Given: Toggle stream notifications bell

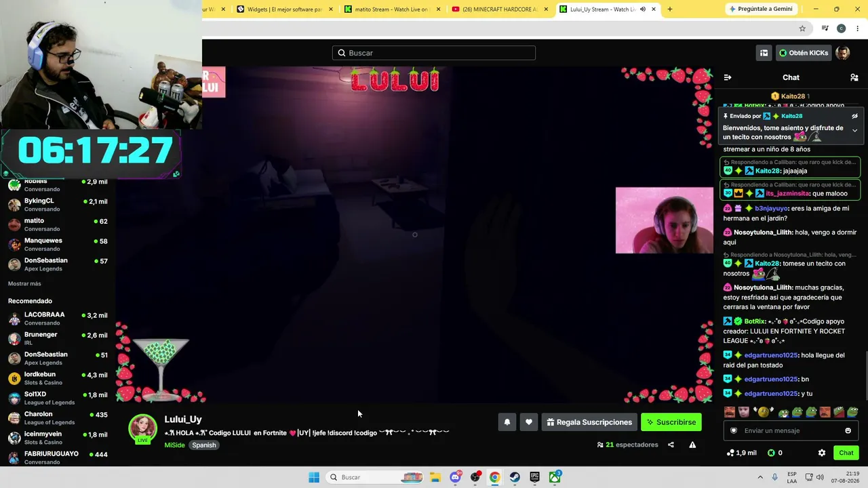Looking at the screenshot, I should (507, 422).
